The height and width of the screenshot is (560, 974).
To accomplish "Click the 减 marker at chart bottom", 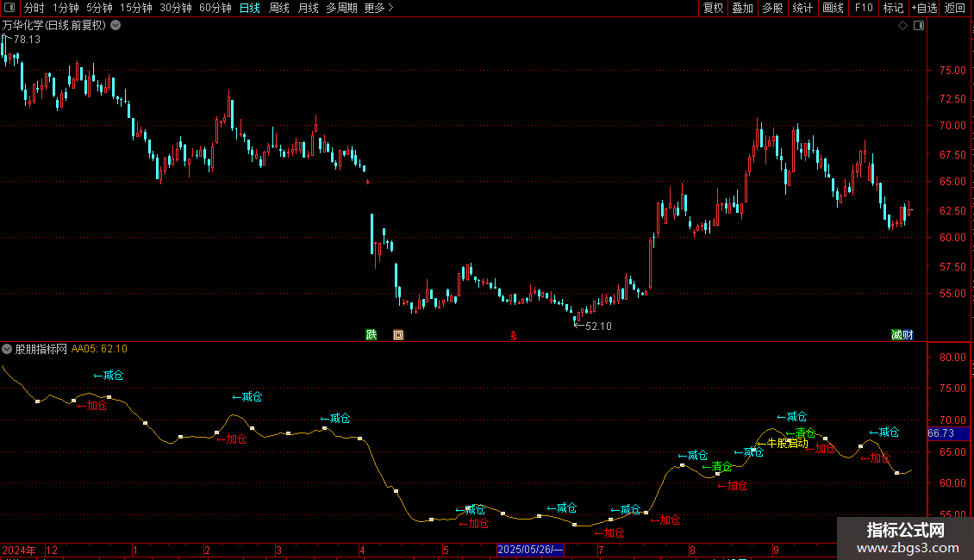I will 896,334.
